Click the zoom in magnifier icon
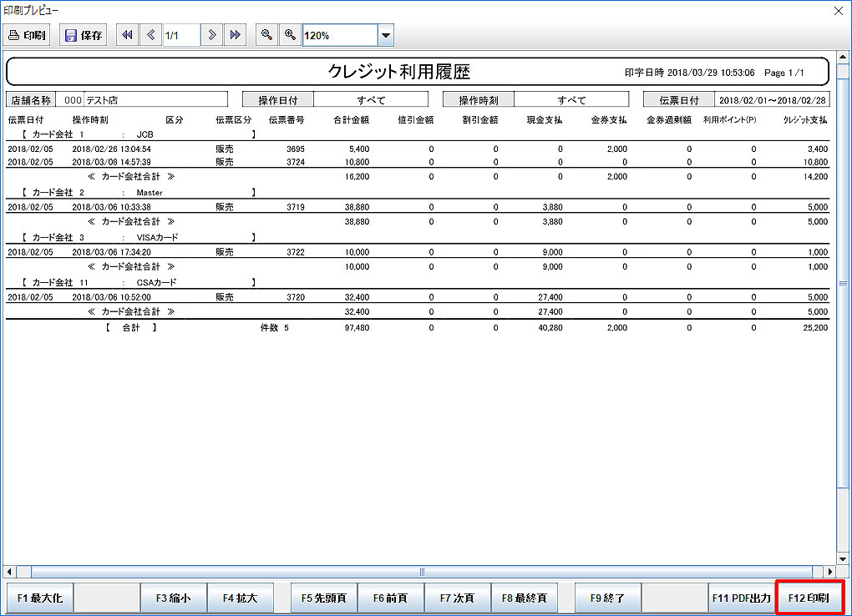Image resolution: width=852 pixels, height=616 pixels. tap(290, 35)
